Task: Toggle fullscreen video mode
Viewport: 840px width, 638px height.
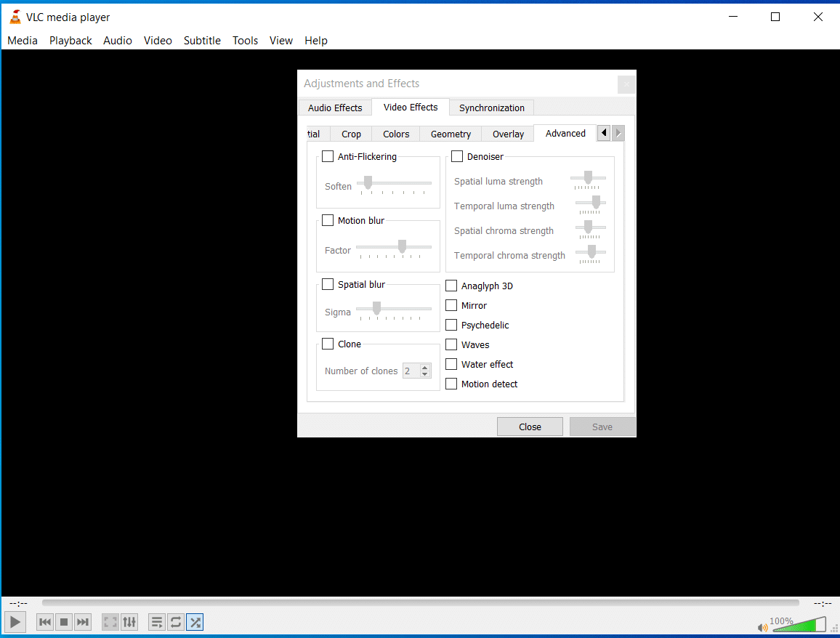Action: point(110,622)
